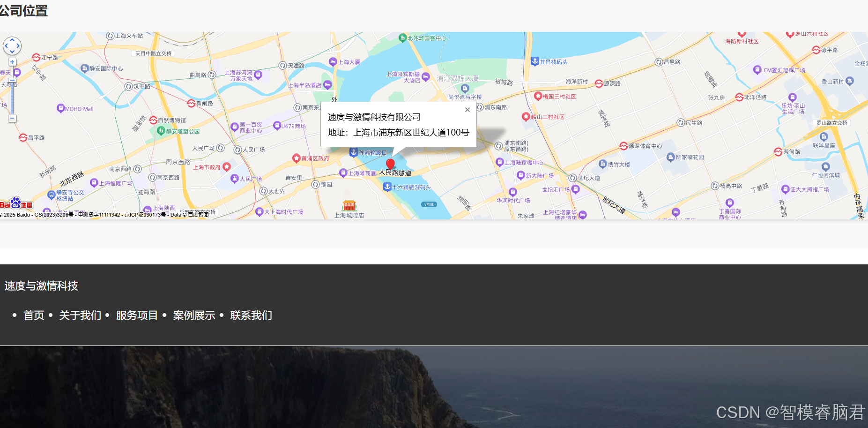Select the 黄浦区政府 government star icon
The image size is (868, 428).
[296, 158]
